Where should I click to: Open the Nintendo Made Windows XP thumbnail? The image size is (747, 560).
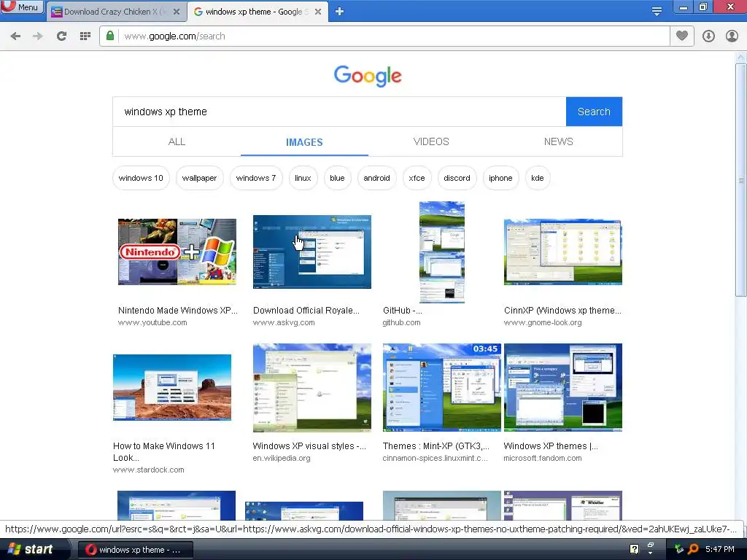tap(177, 252)
